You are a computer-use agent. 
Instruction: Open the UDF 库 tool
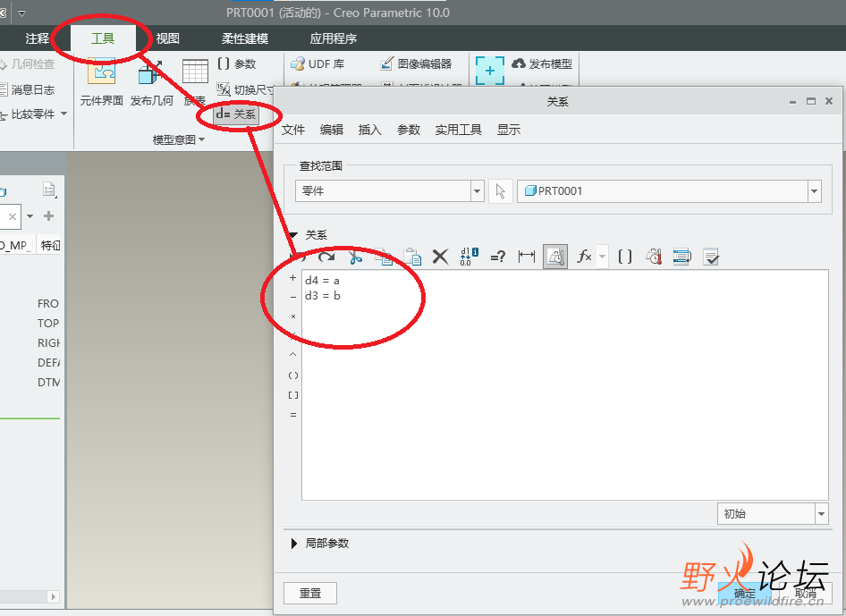click(317, 64)
